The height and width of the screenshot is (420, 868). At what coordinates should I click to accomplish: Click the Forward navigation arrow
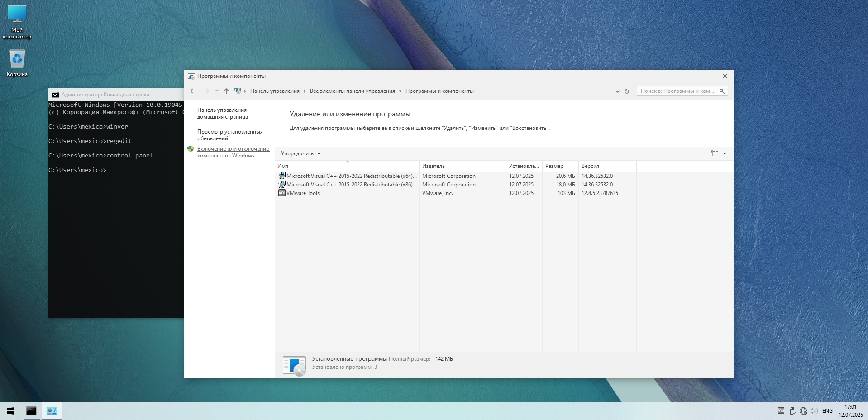[x=206, y=91]
